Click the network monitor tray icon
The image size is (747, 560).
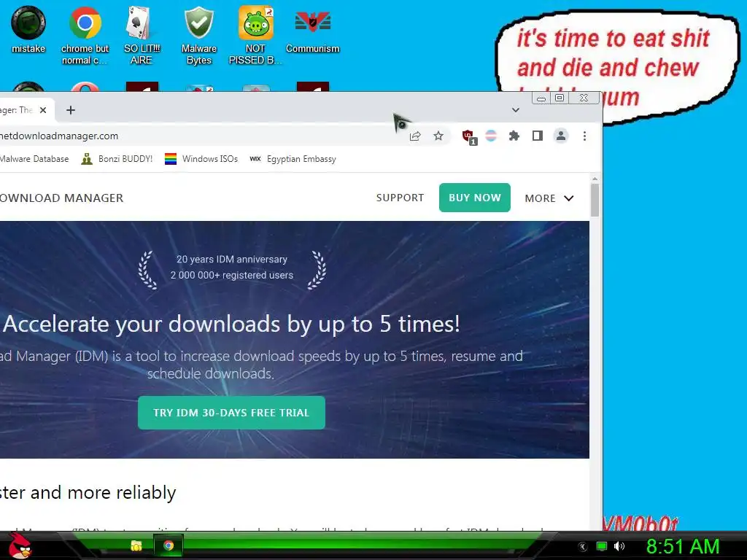point(602,546)
